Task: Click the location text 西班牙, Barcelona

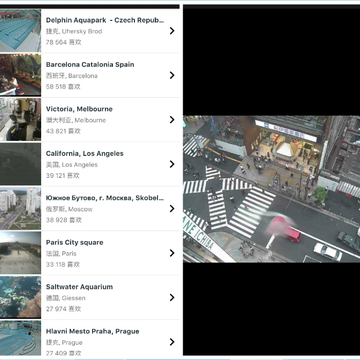Action: tap(72, 76)
